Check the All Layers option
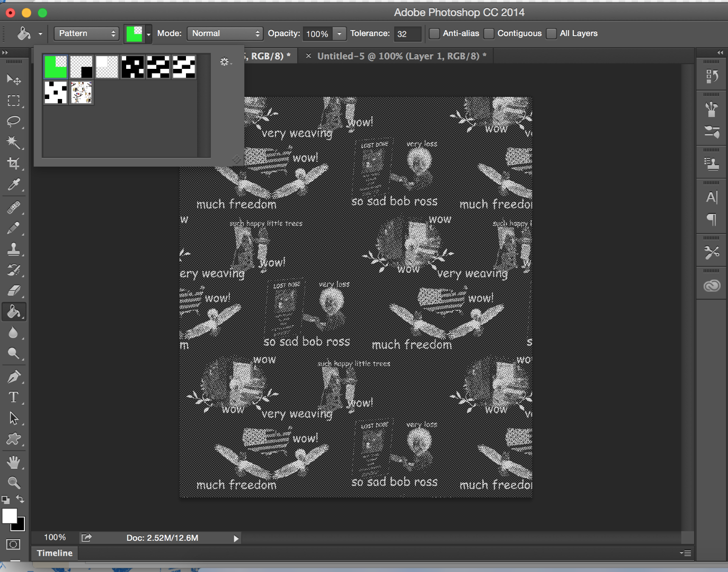 tap(552, 33)
